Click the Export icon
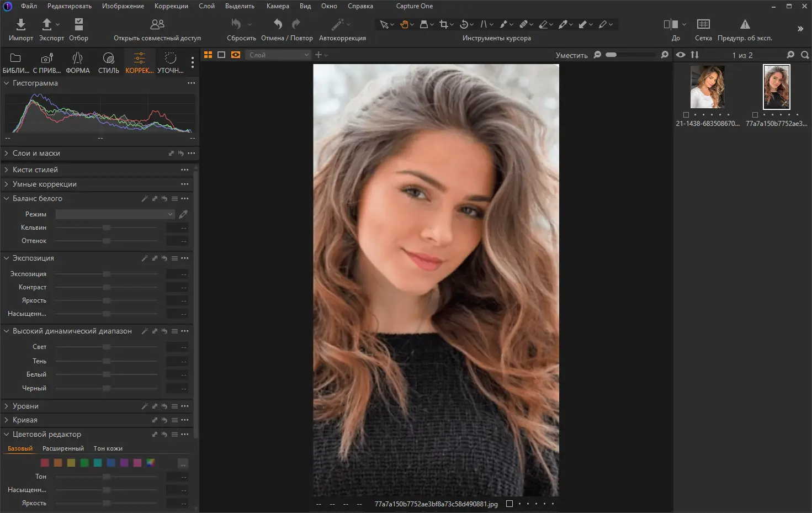The width and height of the screenshot is (812, 513). 47,25
